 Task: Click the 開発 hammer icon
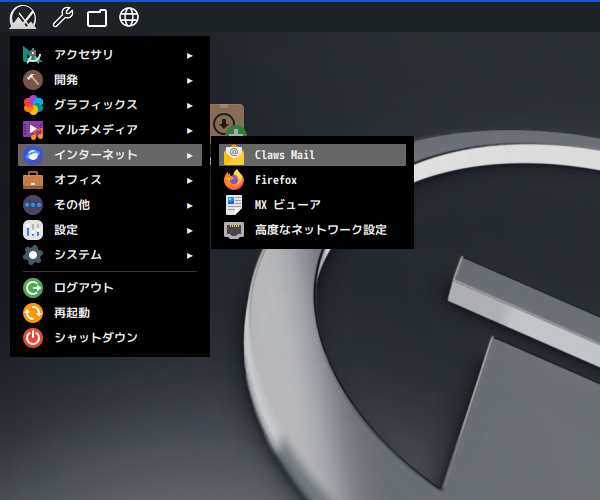[x=33, y=80]
